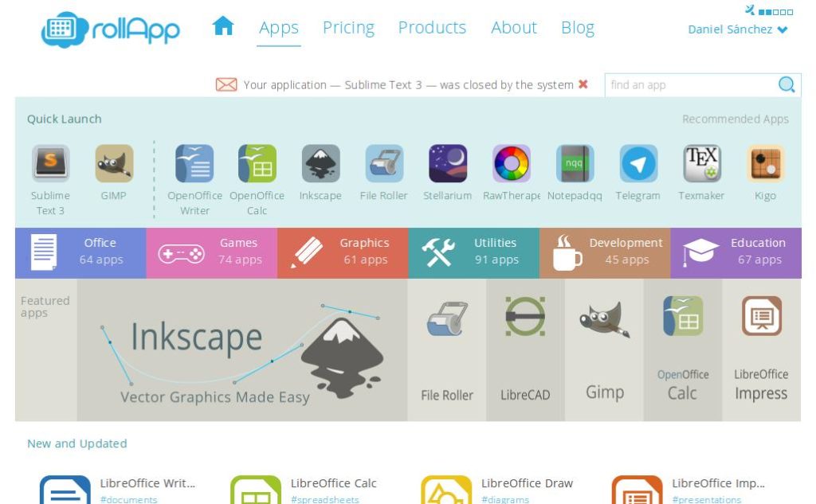Open LibreCAD from featured apps

coord(525,350)
